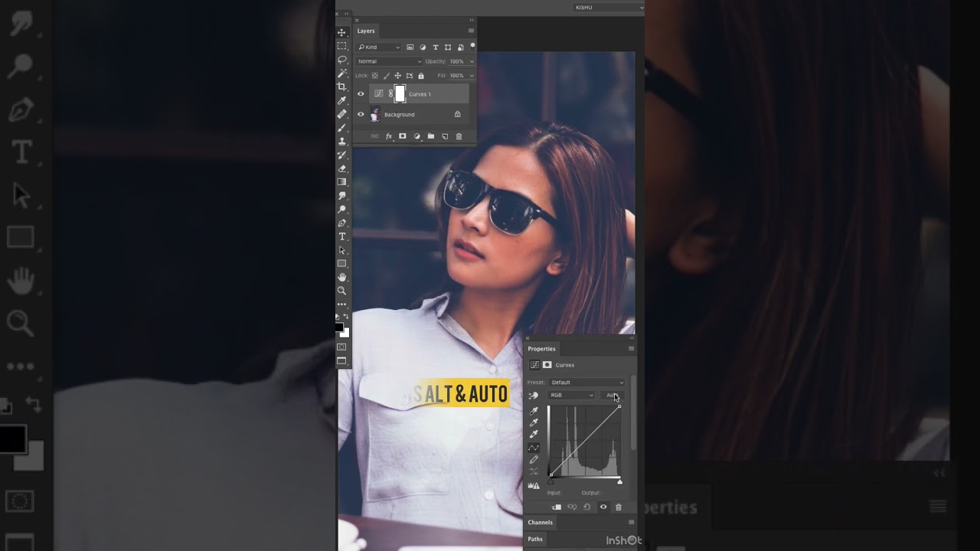Select the Brush tool
This screenshot has height=551, width=980.
pos(342,128)
